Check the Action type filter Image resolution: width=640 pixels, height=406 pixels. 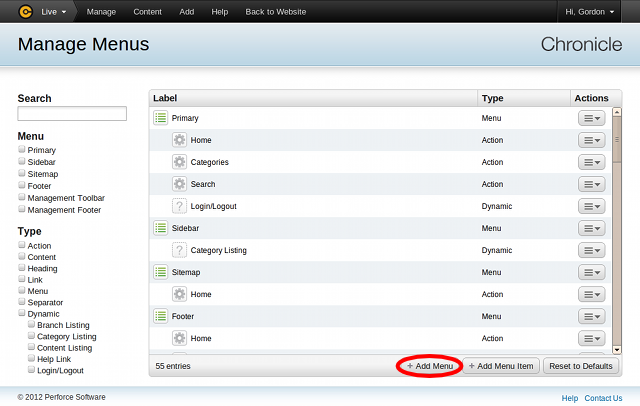tap(22, 245)
